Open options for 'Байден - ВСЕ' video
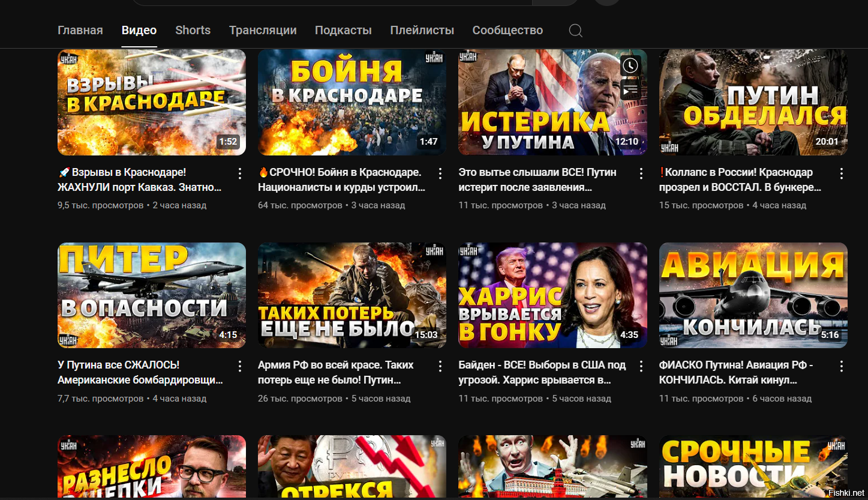Screen dimensions: 868x500 point(641,366)
